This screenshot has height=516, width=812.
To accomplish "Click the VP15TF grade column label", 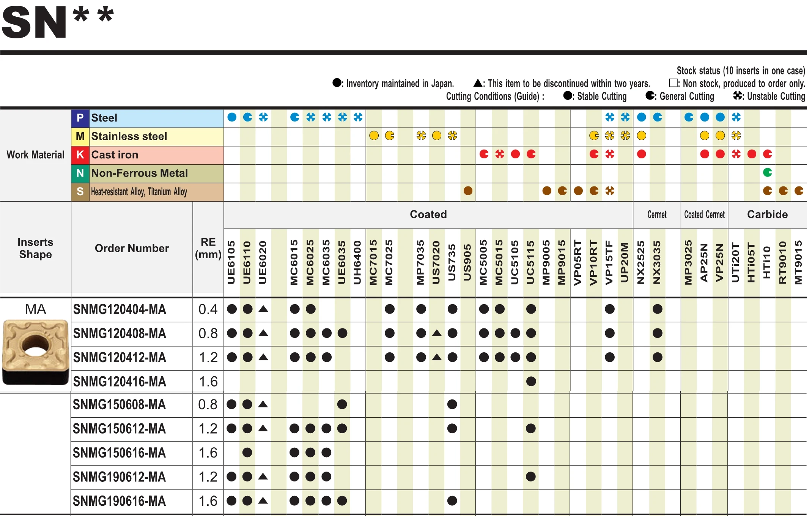I will click(x=609, y=262).
